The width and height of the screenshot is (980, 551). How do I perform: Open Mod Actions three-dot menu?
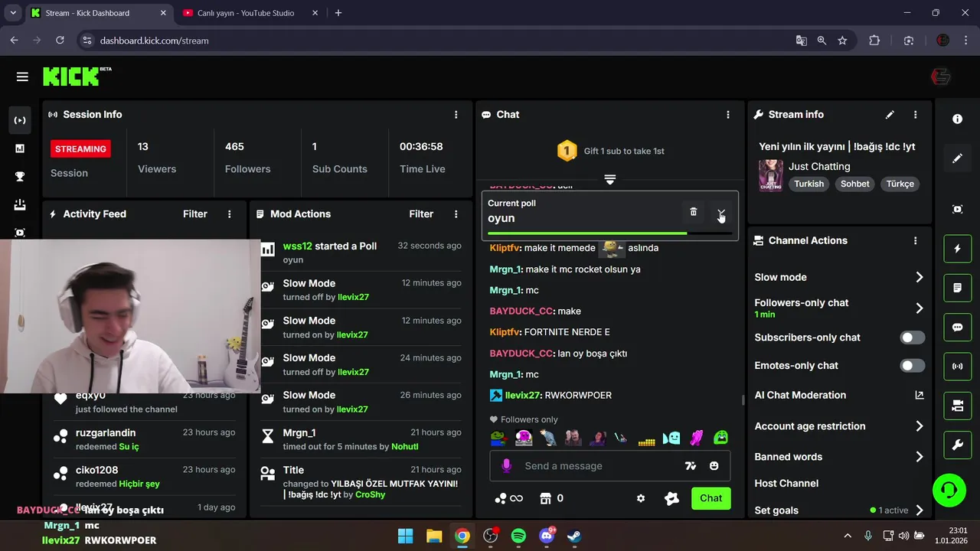tap(456, 214)
